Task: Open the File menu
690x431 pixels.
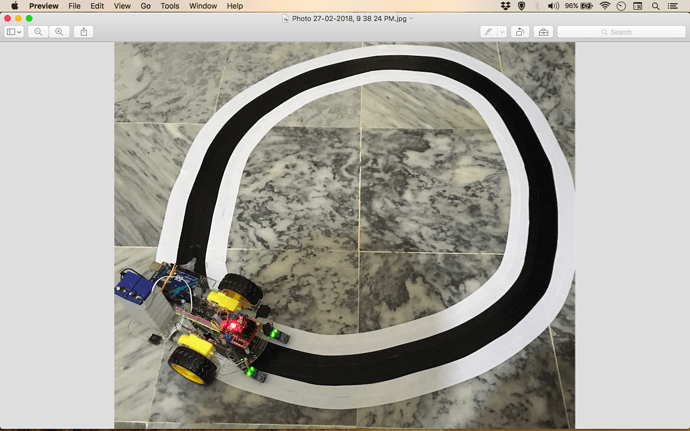Action: (74, 6)
